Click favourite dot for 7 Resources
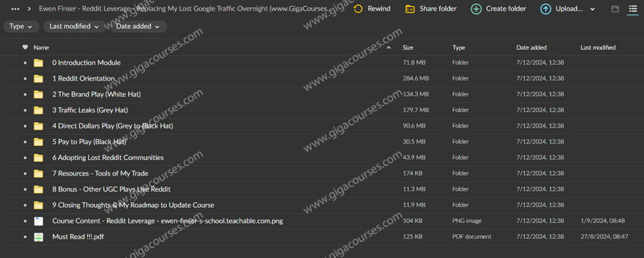The height and width of the screenshot is (258, 644). pos(25,174)
